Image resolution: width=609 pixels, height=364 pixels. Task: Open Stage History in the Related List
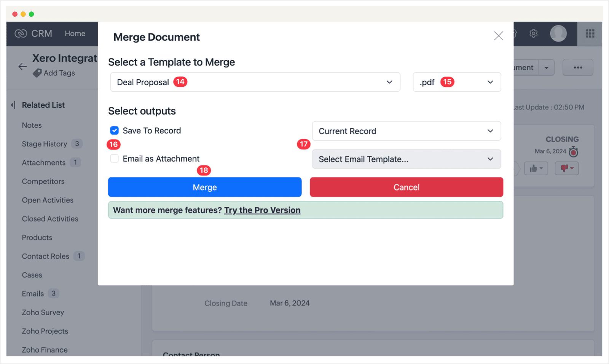[45, 144]
